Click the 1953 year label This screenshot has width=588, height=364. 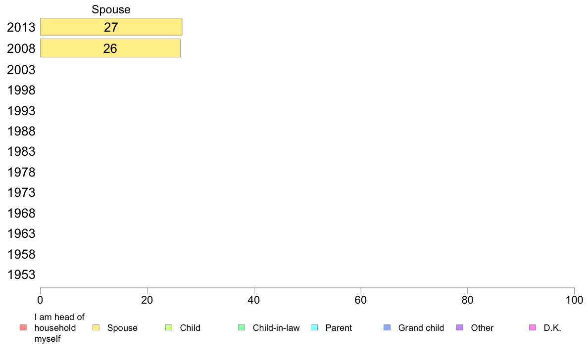coord(21,275)
